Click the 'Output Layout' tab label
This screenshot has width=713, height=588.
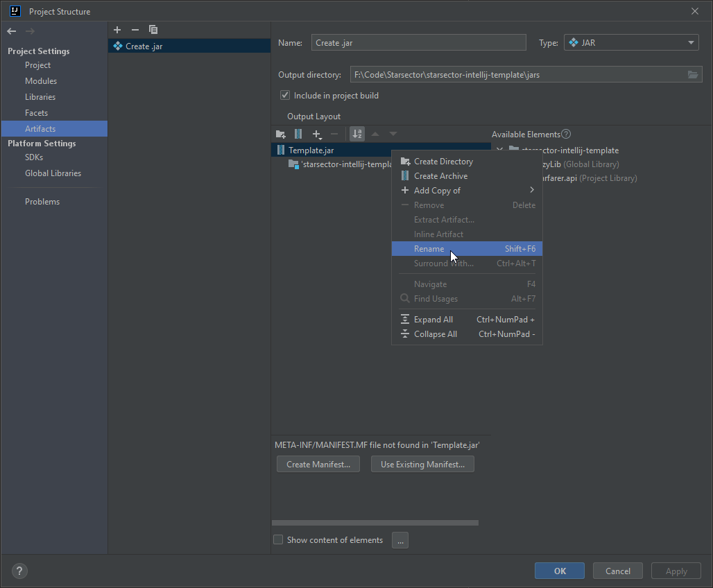pos(313,116)
